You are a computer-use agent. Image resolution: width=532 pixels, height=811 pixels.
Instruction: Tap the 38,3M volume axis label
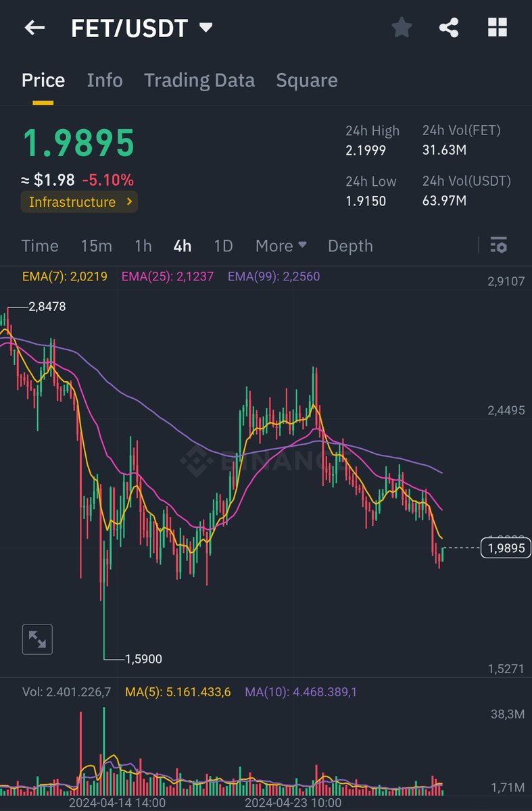click(x=508, y=714)
